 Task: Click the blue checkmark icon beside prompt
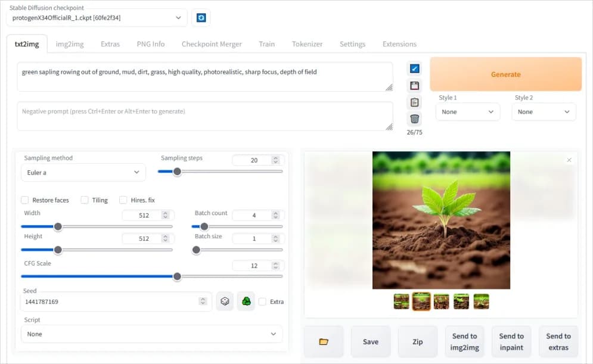click(415, 69)
